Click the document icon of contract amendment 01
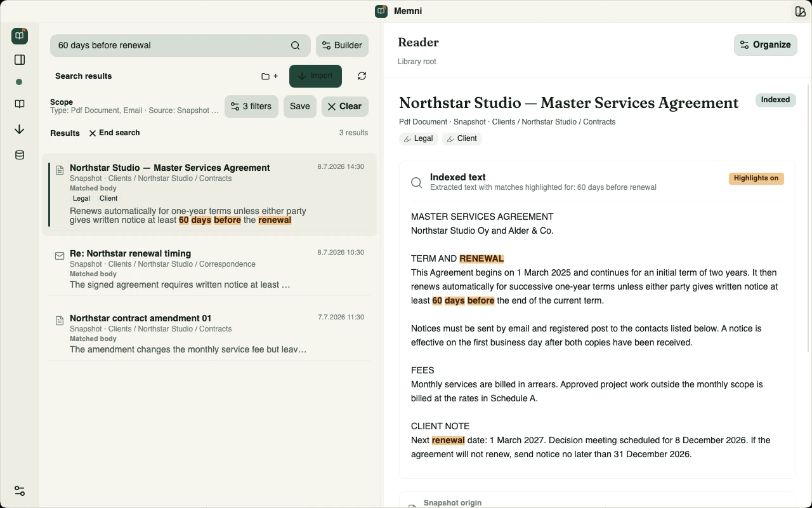The height and width of the screenshot is (508, 812). [60, 321]
